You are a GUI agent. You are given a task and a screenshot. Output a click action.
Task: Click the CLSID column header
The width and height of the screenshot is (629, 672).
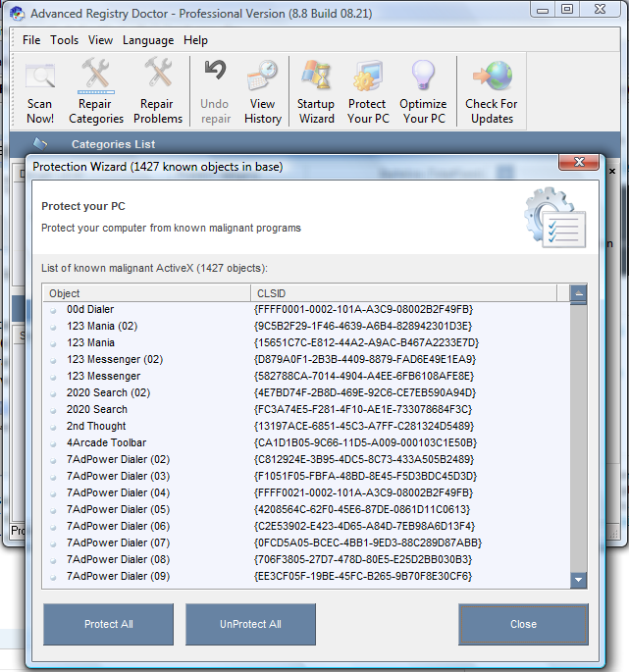pyautogui.click(x=402, y=293)
